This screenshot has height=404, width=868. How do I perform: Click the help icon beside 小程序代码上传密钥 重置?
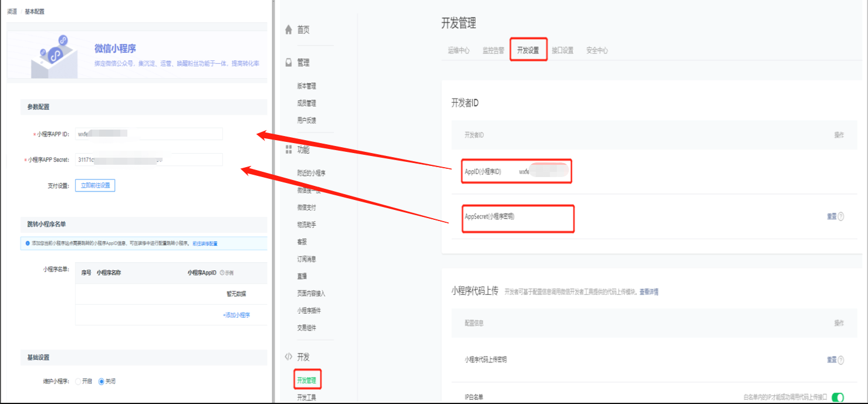point(840,360)
